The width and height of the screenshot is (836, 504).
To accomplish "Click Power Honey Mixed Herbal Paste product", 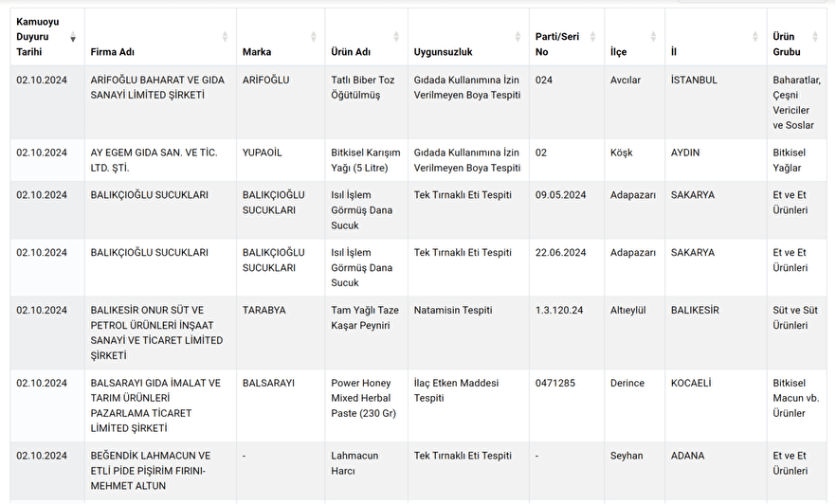I will coord(363,398).
